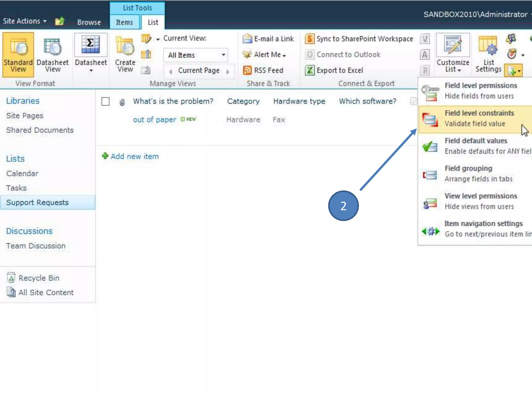The width and height of the screenshot is (532, 399).
Task: Expand Modify View dropdown arrow
Action: (x=158, y=39)
